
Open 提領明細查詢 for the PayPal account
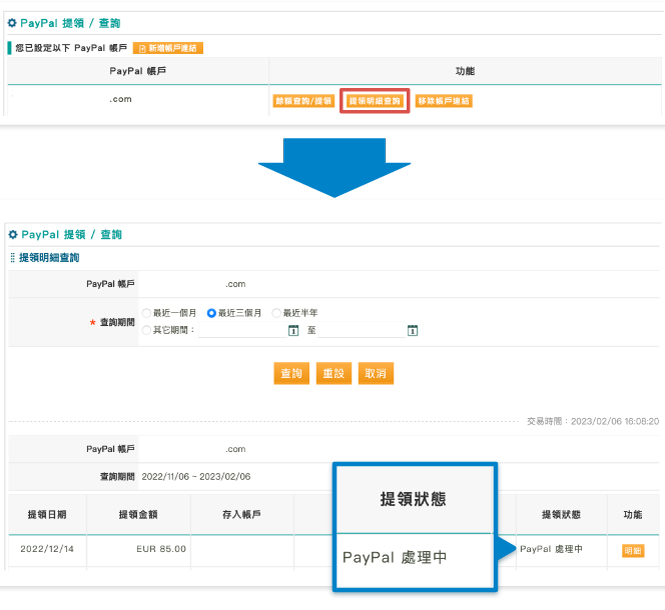374,101
